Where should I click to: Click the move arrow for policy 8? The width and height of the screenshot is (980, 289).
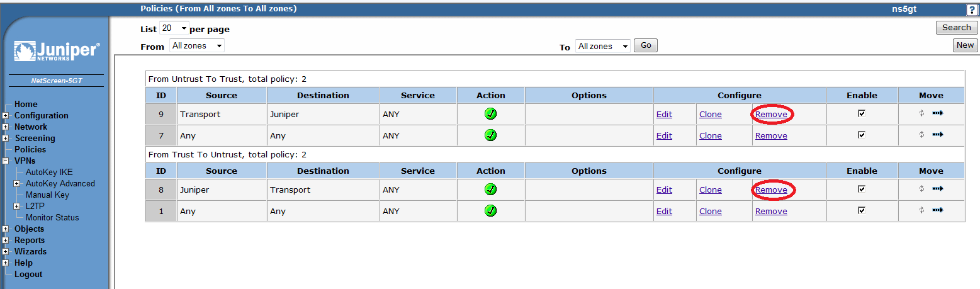click(938, 189)
